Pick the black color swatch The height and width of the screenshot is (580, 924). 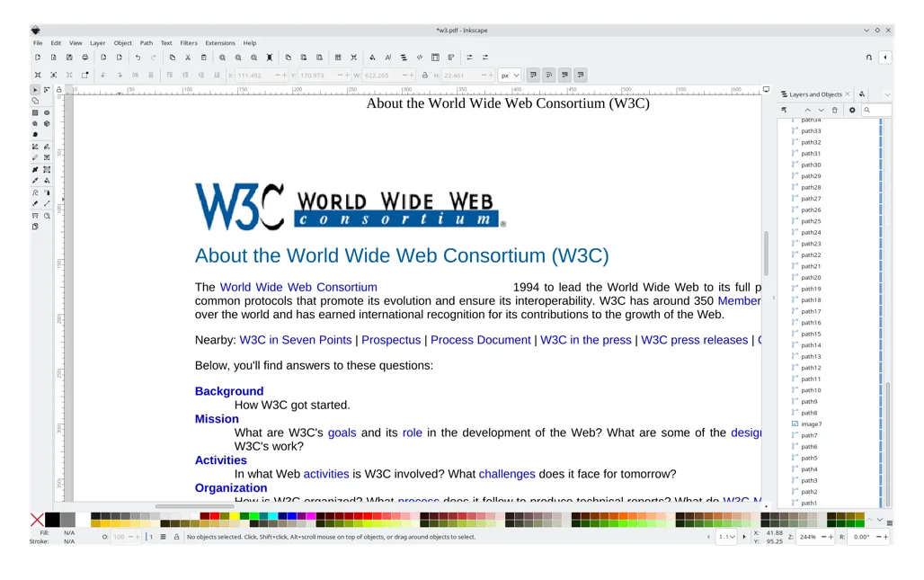(x=52, y=520)
